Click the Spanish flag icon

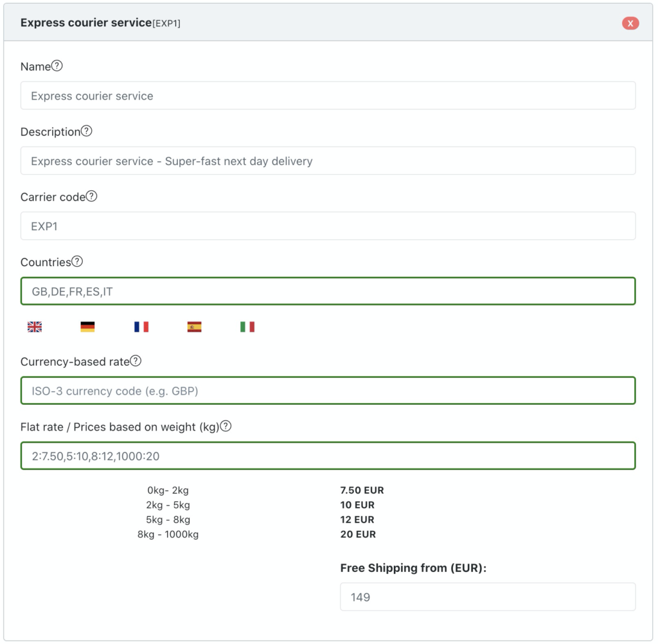pyautogui.click(x=194, y=327)
